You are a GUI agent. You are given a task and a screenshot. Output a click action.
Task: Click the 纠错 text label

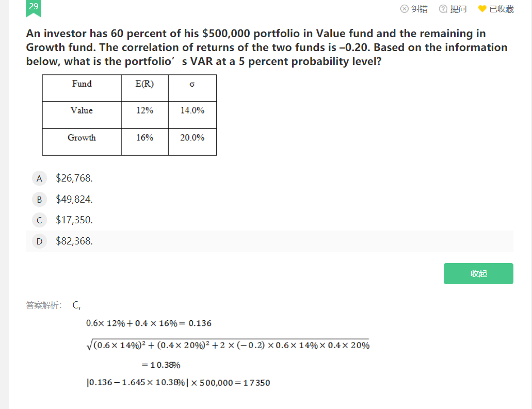click(419, 9)
